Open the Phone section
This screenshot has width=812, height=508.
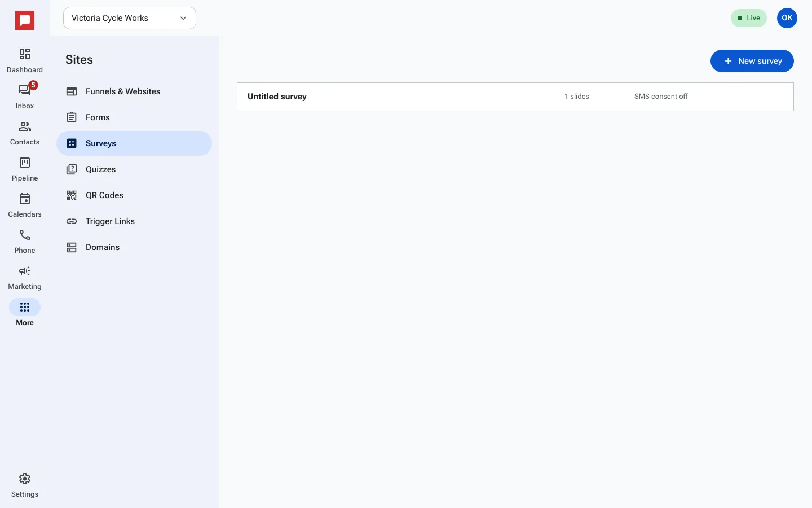click(x=25, y=241)
